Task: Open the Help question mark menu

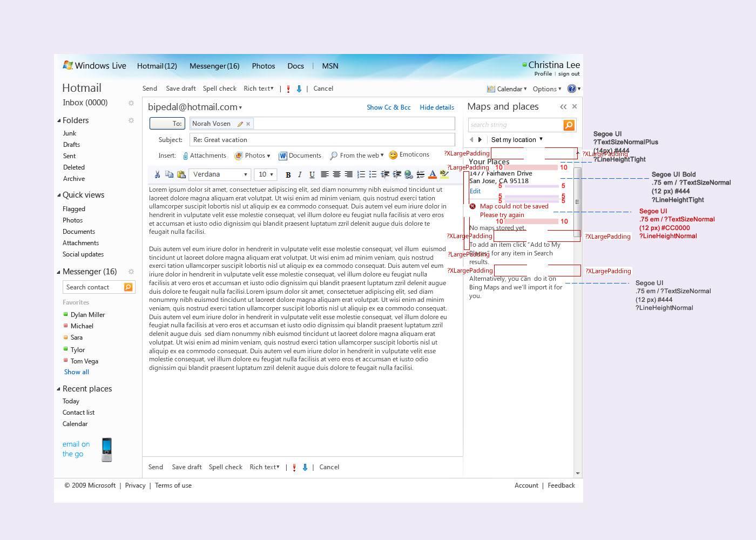Action: (573, 89)
